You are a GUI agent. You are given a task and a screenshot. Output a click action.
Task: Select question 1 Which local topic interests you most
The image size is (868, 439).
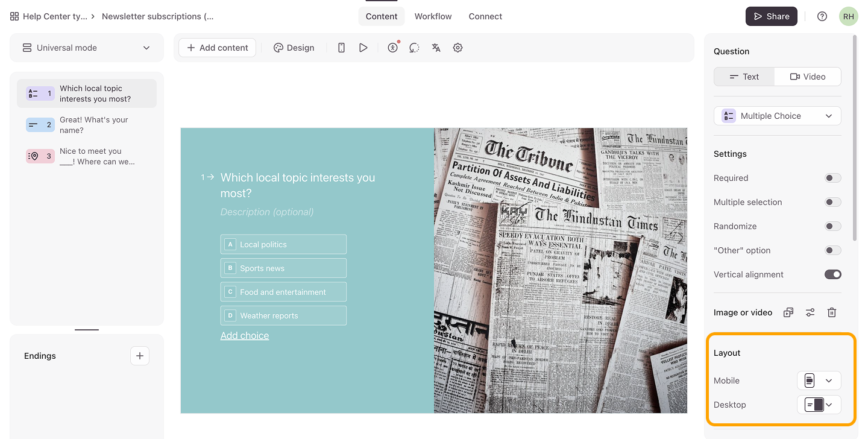point(87,93)
